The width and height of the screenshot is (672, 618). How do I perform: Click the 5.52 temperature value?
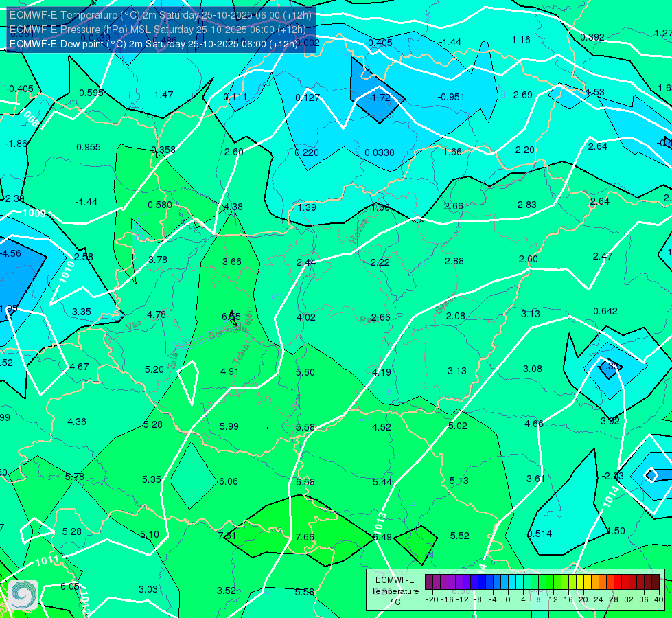[x=460, y=536]
